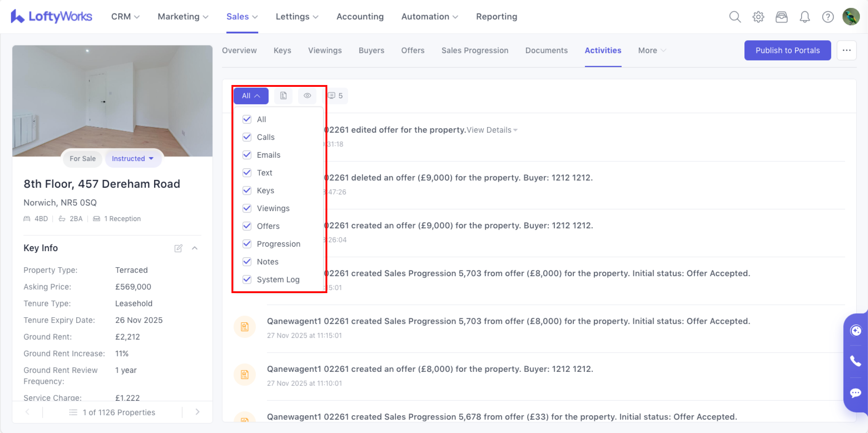Image resolution: width=868 pixels, height=433 pixels.
Task: Filter activities by document icon
Action: (x=283, y=96)
